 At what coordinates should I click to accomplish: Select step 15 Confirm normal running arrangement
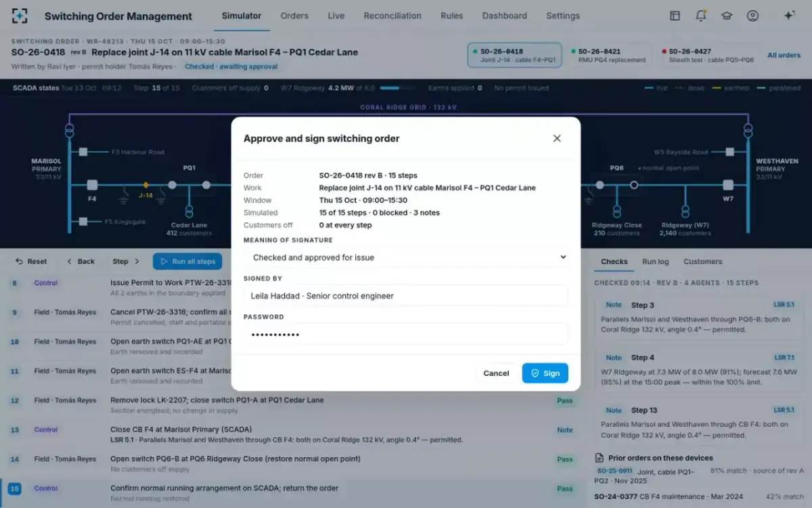tap(291, 492)
